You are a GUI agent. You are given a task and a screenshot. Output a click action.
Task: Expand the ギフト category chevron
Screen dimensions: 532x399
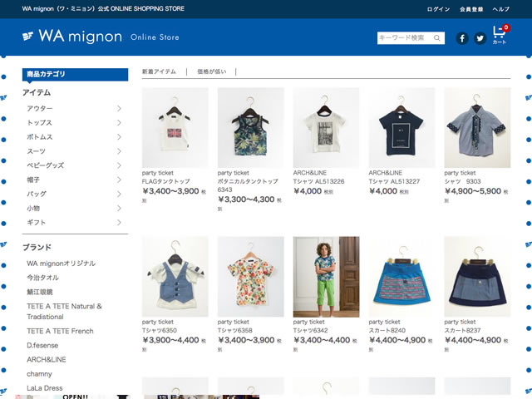pyautogui.click(x=119, y=222)
